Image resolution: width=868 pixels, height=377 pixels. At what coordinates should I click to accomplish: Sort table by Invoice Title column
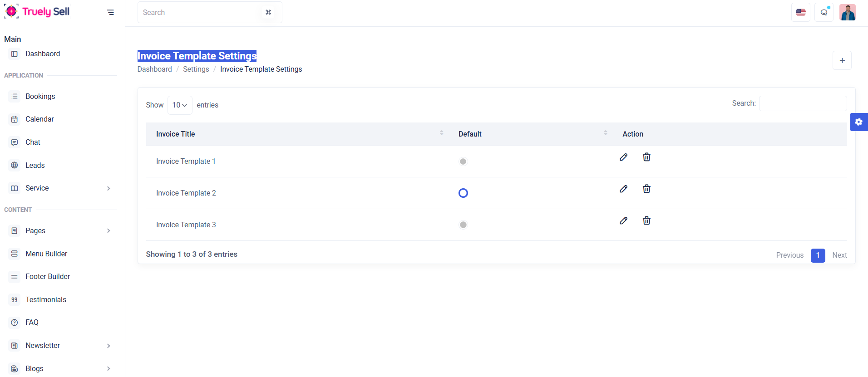tap(175, 134)
